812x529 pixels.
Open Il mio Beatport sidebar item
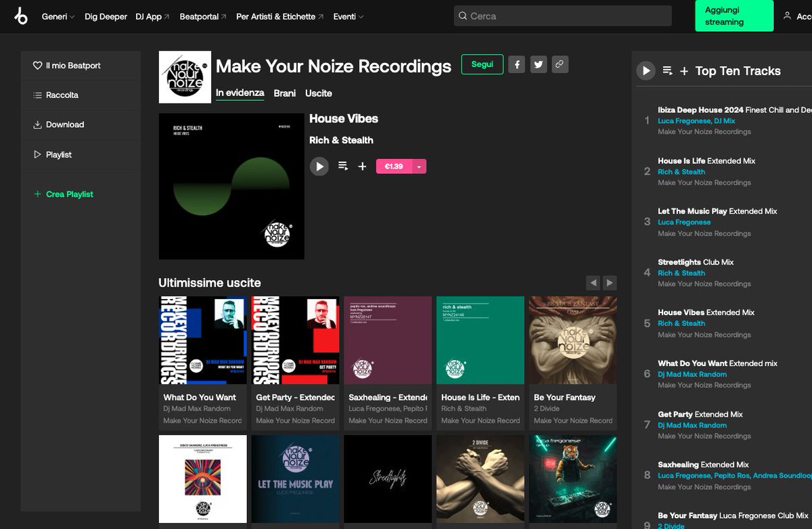click(67, 66)
